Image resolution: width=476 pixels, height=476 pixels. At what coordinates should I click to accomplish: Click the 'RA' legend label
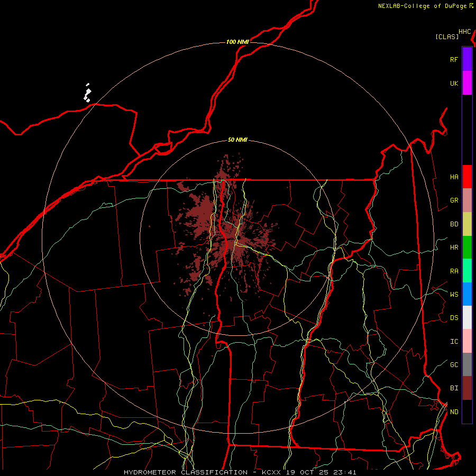[x=454, y=271]
